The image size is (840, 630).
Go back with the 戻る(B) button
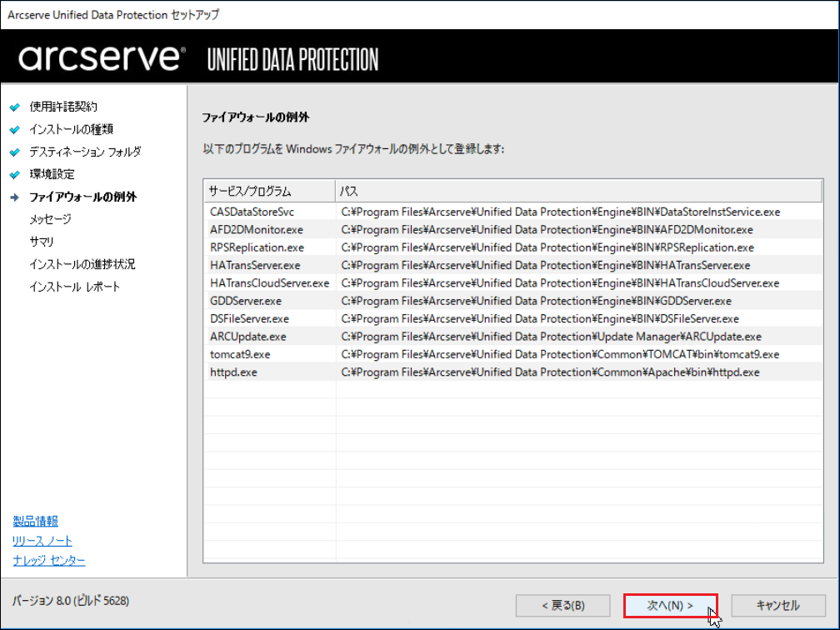tap(562, 605)
